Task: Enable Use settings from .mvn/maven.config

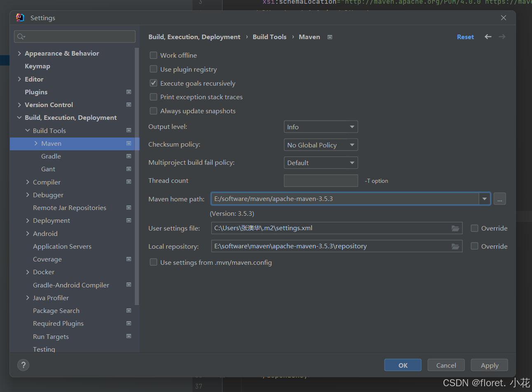Action: click(153, 262)
